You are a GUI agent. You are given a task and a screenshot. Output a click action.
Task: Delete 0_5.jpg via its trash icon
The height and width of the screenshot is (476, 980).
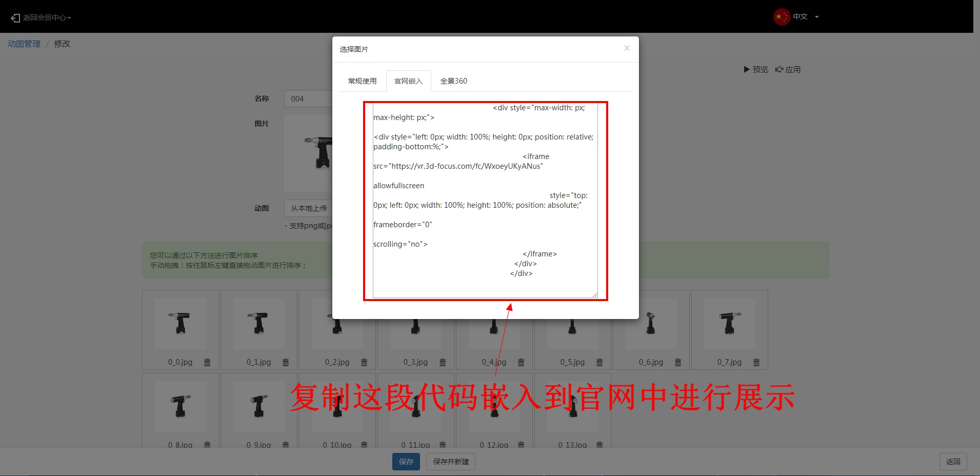point(599,362)
